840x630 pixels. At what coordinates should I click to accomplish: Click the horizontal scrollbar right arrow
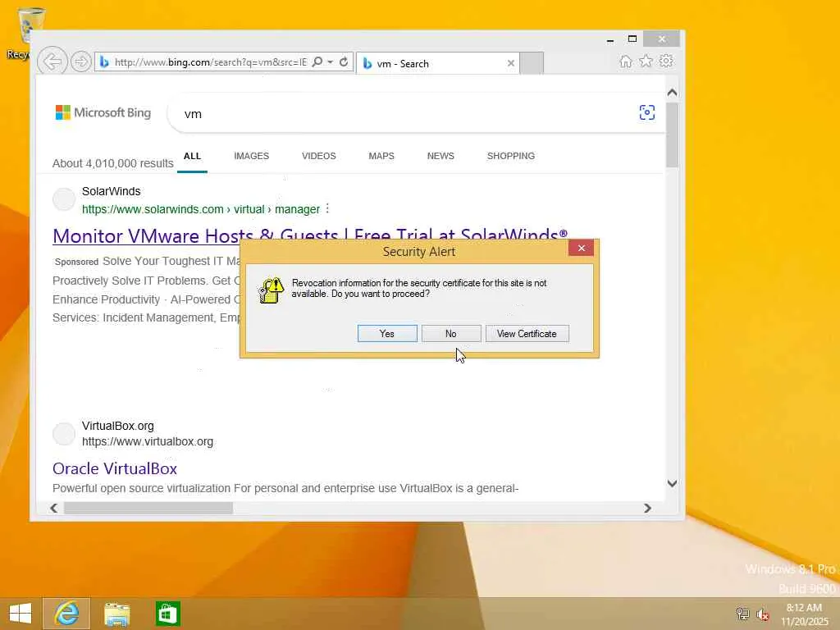point(647,508)
